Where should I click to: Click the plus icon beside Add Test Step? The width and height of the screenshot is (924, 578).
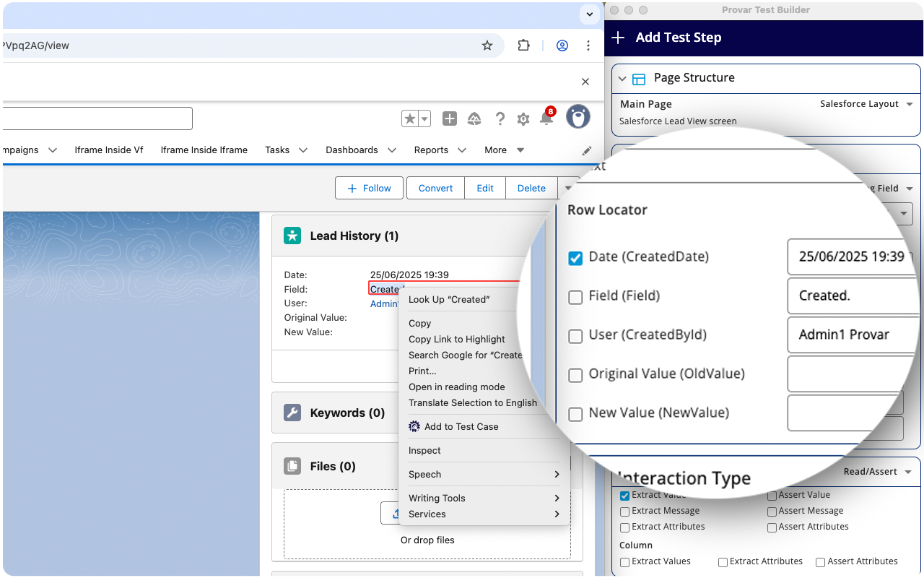[x=618, y=38]
